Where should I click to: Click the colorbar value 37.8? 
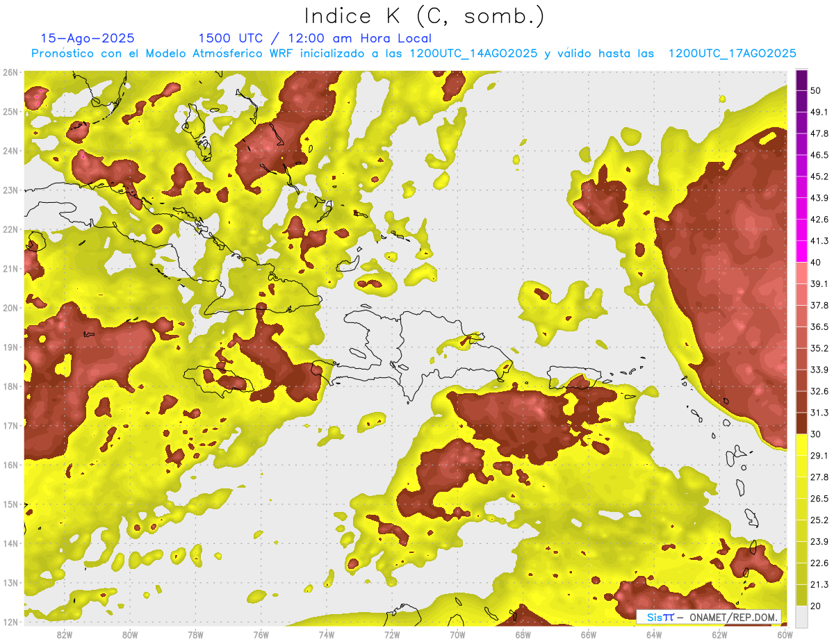pos(819,306)
